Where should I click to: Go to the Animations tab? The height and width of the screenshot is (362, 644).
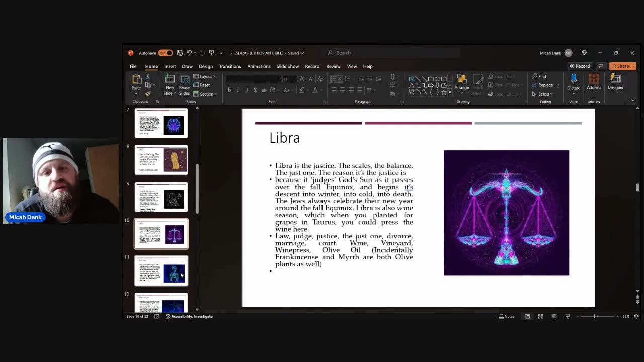point(259,66)
